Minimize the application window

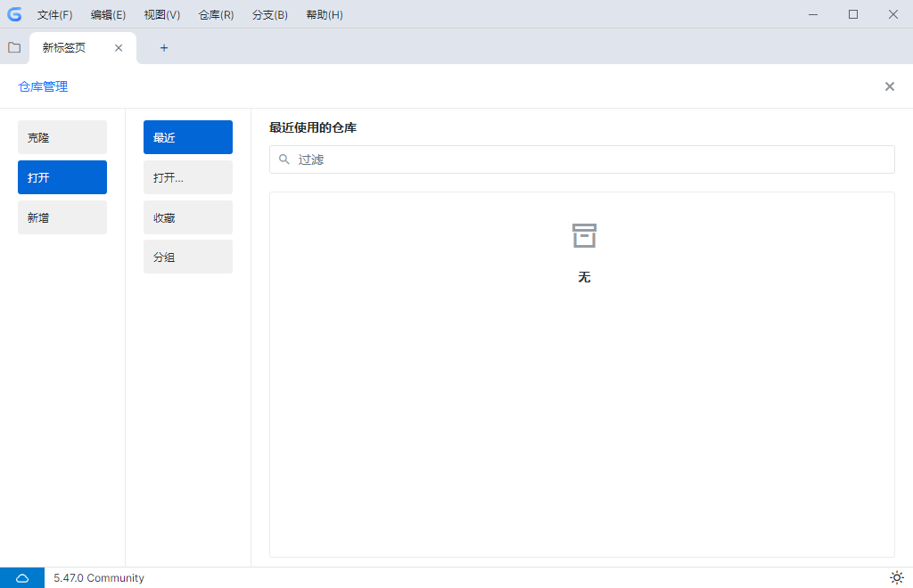[x=813, y=14]
